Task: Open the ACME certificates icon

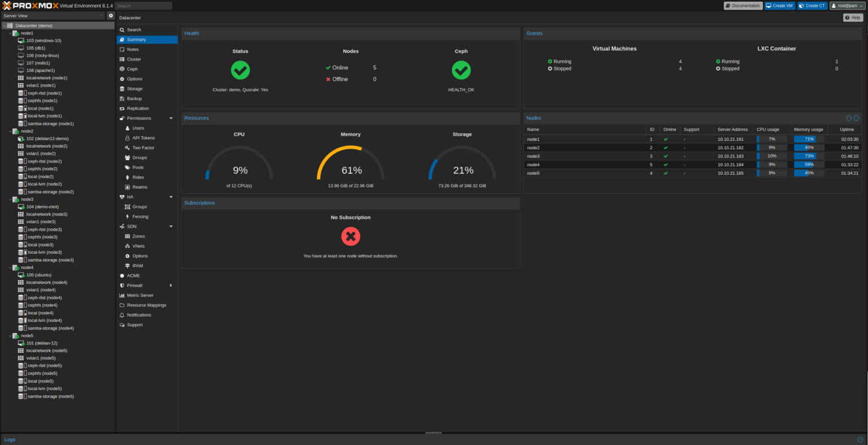Action: (122, 275)
